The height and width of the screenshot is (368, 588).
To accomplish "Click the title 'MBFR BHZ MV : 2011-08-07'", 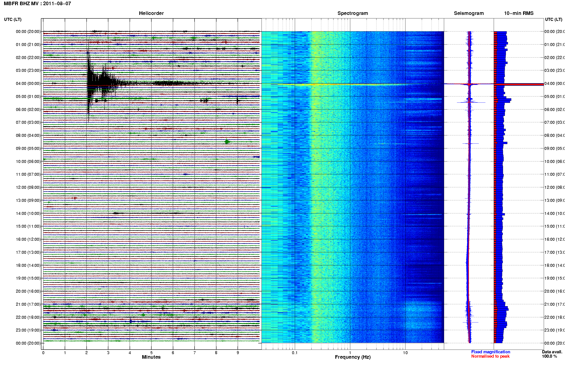I will click(37, 4).
